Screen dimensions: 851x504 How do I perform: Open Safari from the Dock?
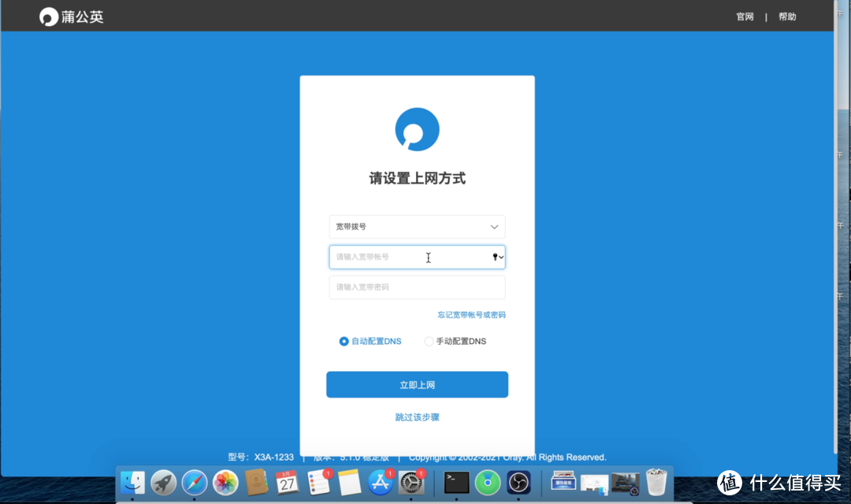(194, 483)
